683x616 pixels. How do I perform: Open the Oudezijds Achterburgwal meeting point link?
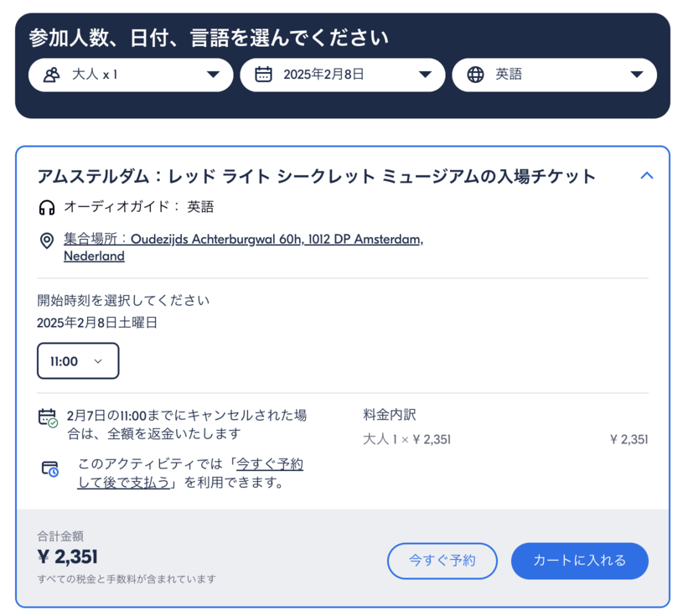pos(243,240)
